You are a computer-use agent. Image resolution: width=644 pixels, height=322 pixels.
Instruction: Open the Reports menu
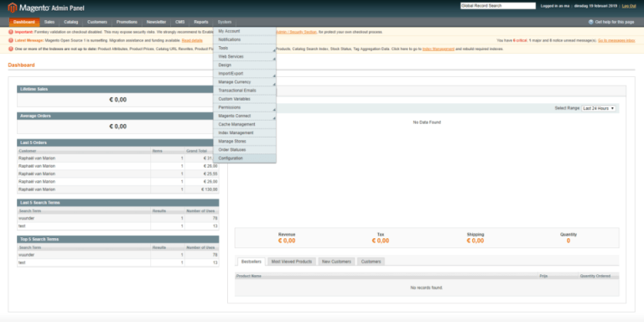click(201, 22)
